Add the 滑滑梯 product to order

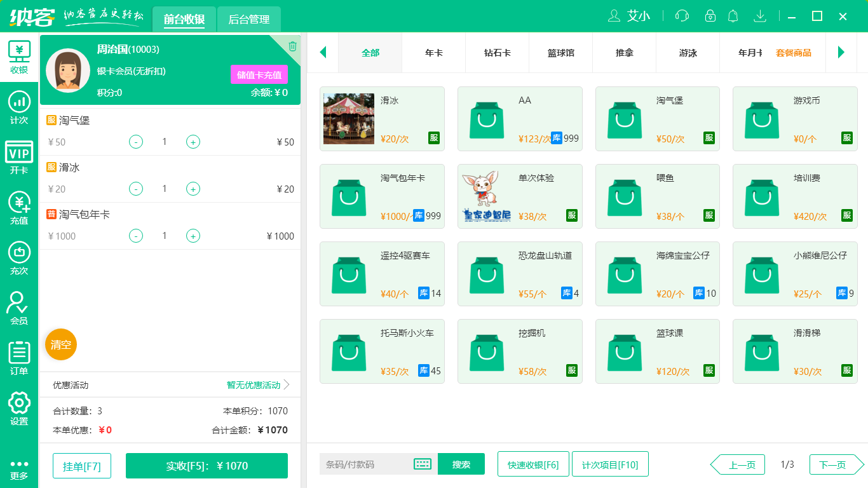click(795, 351)
